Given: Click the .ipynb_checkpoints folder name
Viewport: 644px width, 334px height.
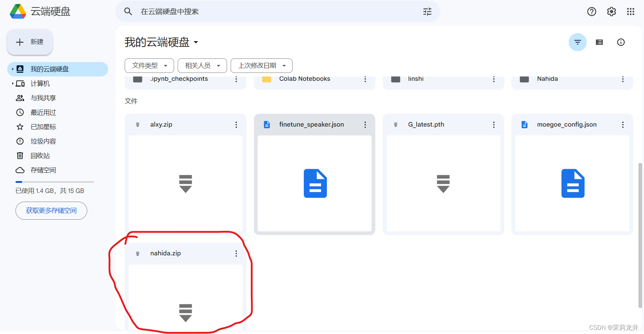Looking at the screenshot, I should (x=179, y=79).
